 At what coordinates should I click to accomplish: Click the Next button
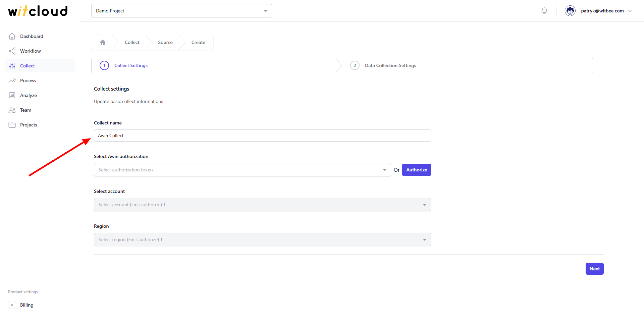click(x=595, y=269)
